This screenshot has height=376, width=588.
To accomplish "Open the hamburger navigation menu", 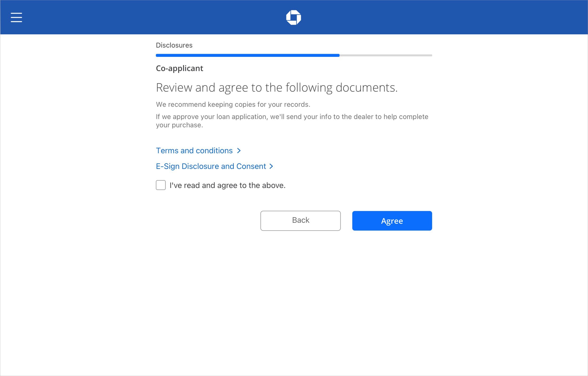I will point(16,17).
